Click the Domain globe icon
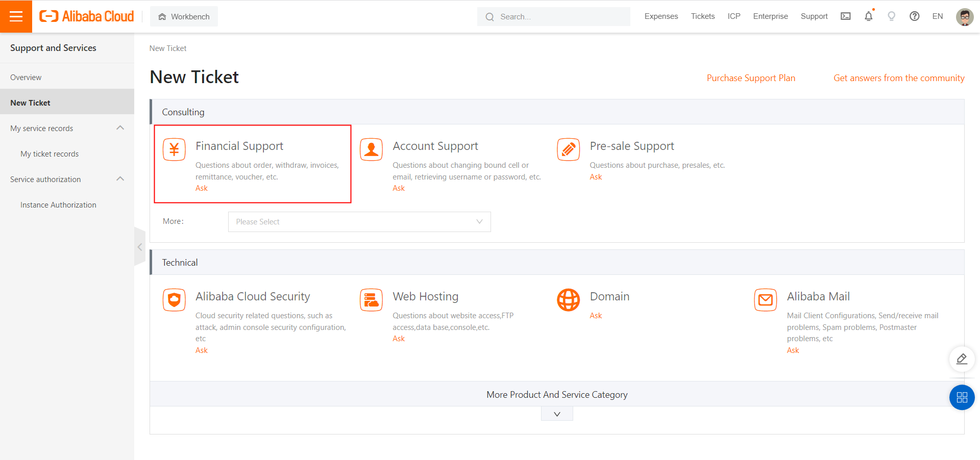The image size is (980, 460). [569, 300]
